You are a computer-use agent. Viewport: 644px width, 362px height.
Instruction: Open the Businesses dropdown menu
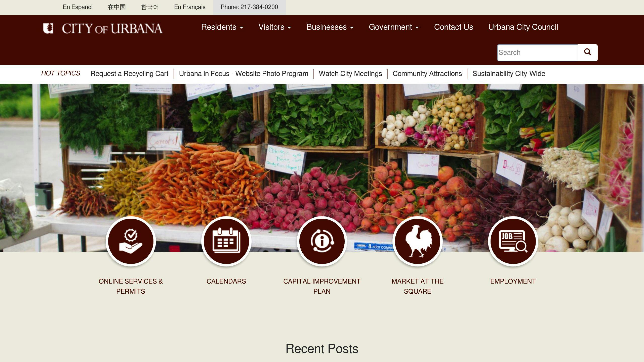coord(330,27)
